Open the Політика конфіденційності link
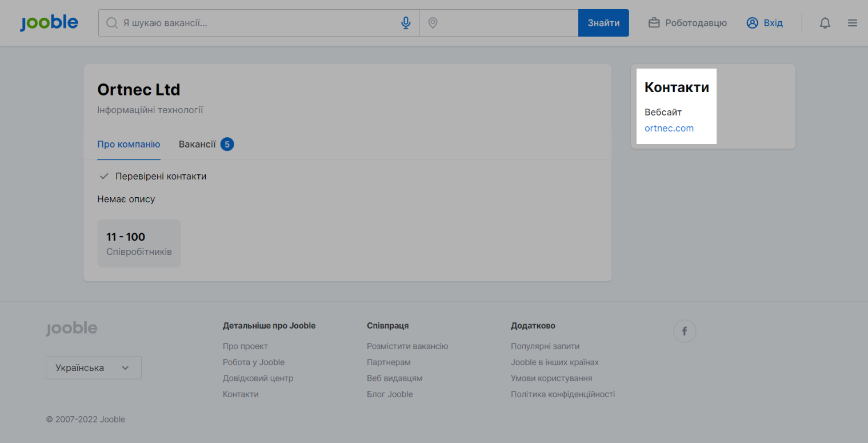The image size is (868, 443). tap(563, 394)
